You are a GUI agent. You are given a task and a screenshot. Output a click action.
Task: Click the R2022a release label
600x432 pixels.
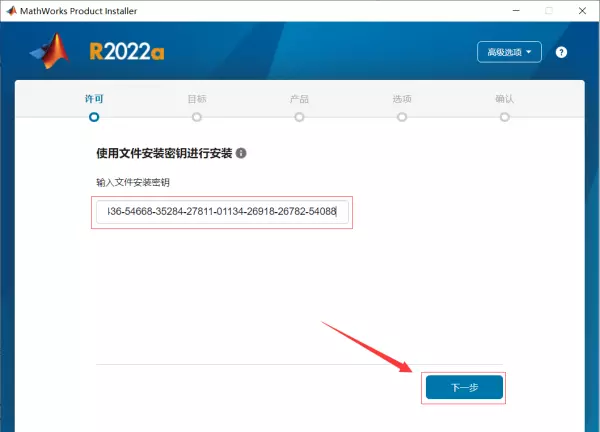tap(127, 51)
